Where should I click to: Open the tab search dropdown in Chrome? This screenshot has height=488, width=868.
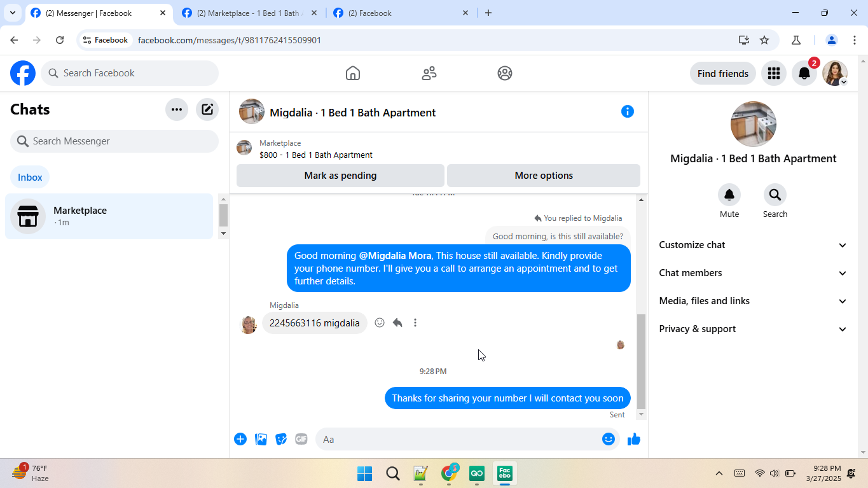tap(12, 13)
